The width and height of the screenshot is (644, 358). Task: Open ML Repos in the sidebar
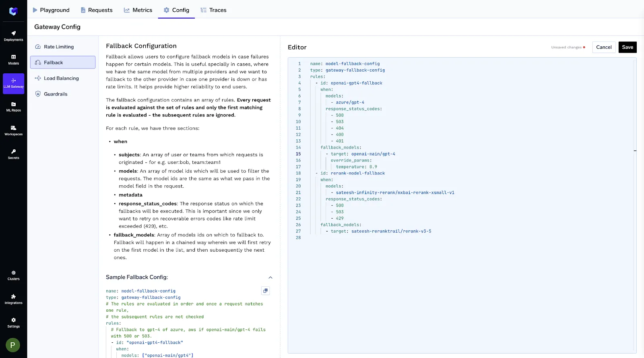coord(13,107)
